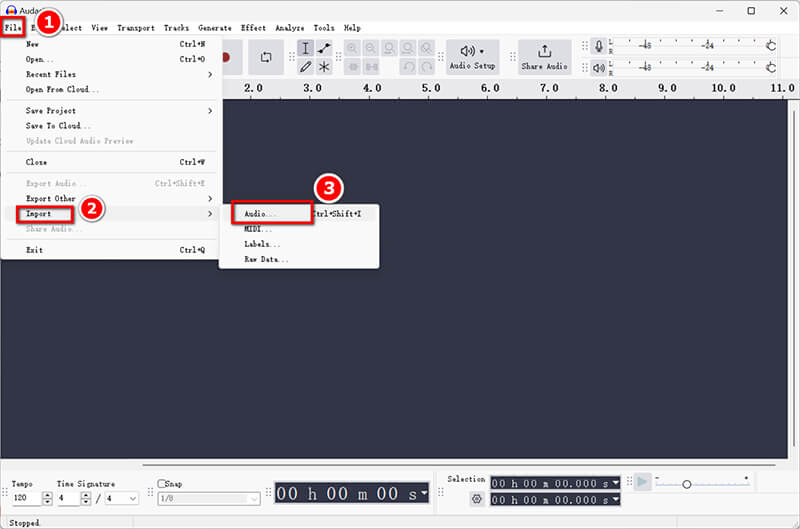The width and height of the screenshot is (800, 529).
Task: Click the Redo arrow icon
Action: 427,67
